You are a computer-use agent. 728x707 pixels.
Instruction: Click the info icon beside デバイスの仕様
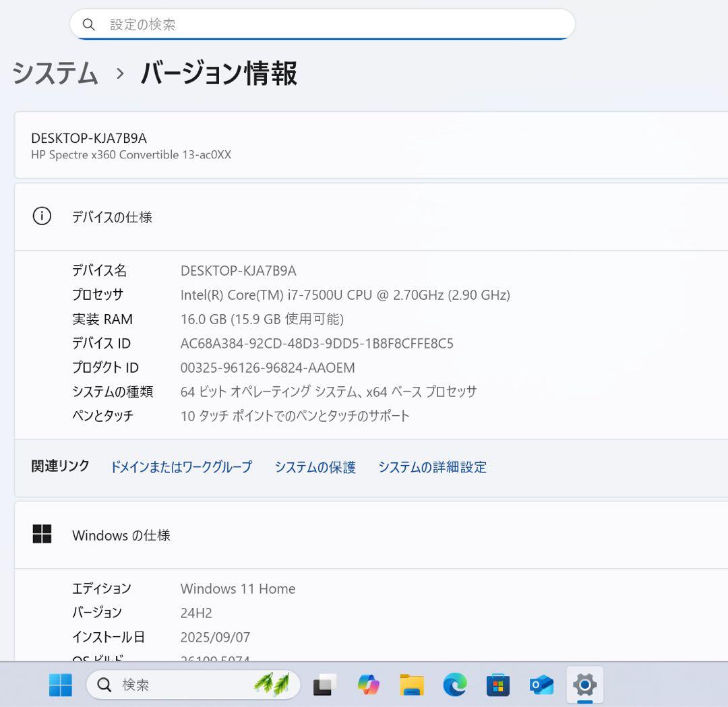[42, 216]
